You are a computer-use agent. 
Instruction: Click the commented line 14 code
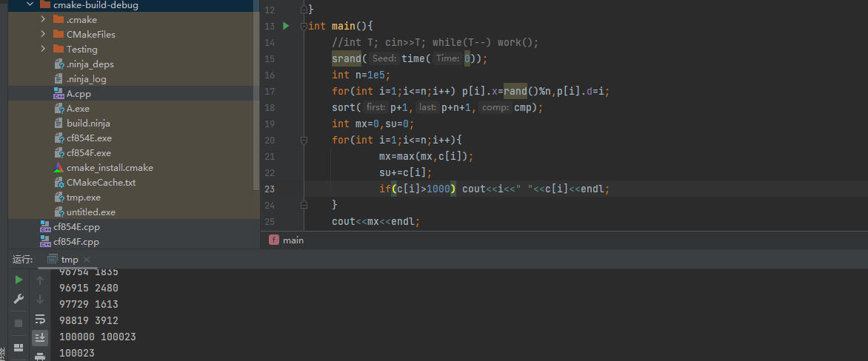(x=435, y=43)
